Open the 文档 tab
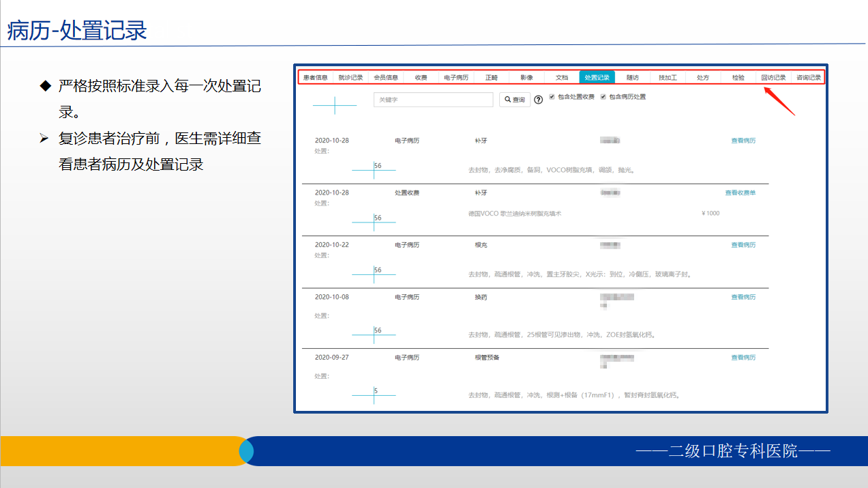The image size is (868, 488). 561,76
